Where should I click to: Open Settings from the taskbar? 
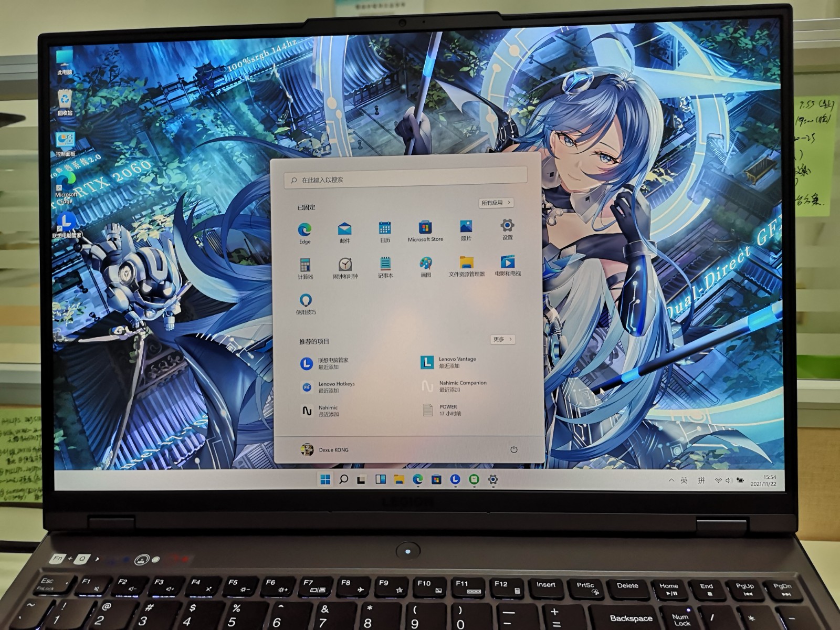tap(492, 479)
